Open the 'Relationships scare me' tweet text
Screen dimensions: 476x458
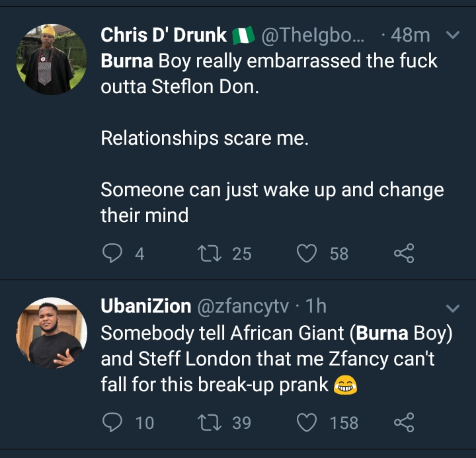click(x=204, y=137)
